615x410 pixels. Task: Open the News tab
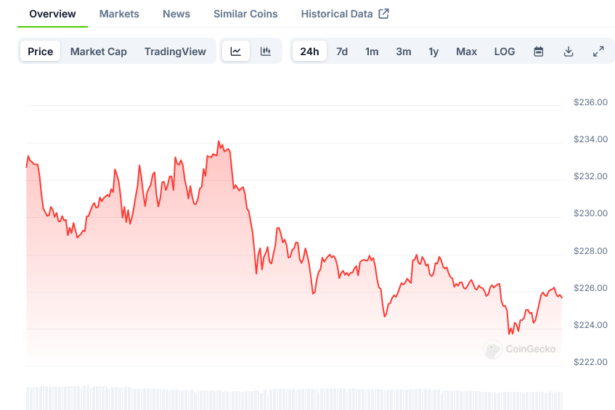point(176,14)
